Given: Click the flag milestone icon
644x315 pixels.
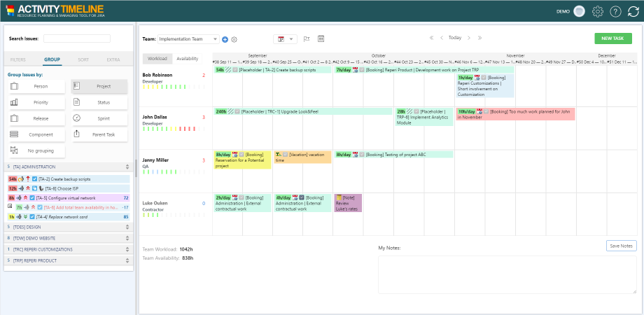Looking at the screenshot, I should click(x=306, y=38).
